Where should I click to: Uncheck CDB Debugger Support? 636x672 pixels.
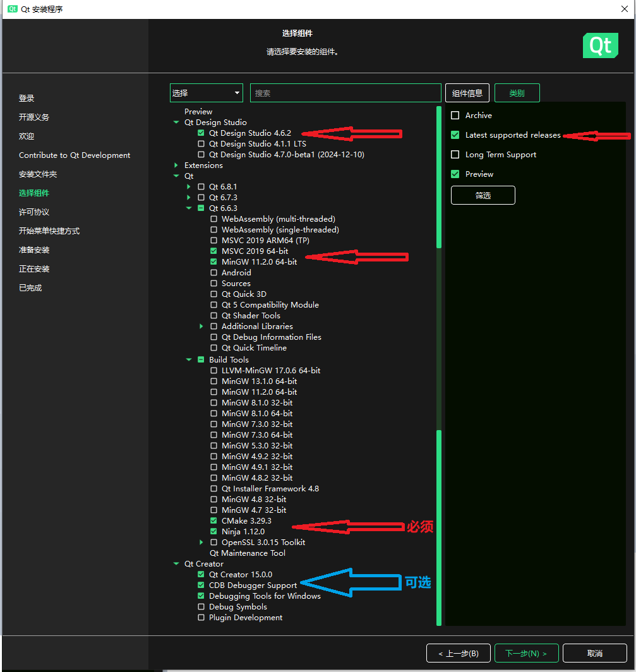[201, 585]
